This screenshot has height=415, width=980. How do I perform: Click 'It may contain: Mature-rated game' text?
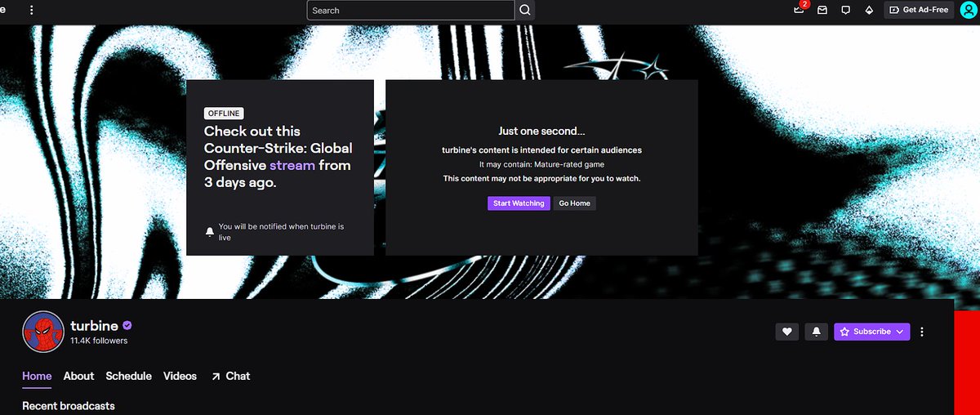pyautogui.click(x=542, y=164)
